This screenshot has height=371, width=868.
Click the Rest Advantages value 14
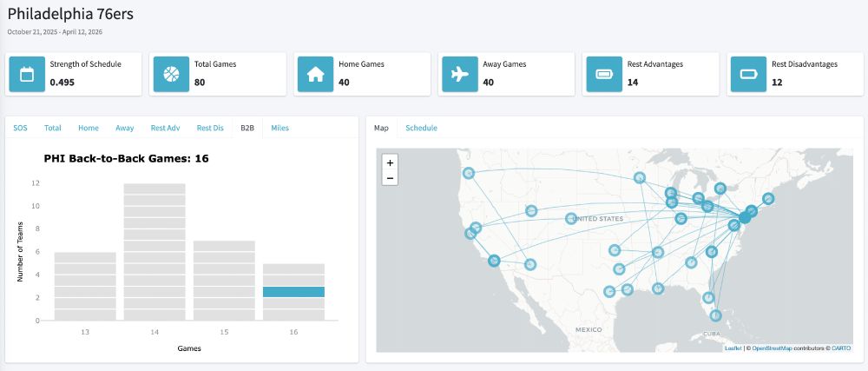tap(633, 83)
